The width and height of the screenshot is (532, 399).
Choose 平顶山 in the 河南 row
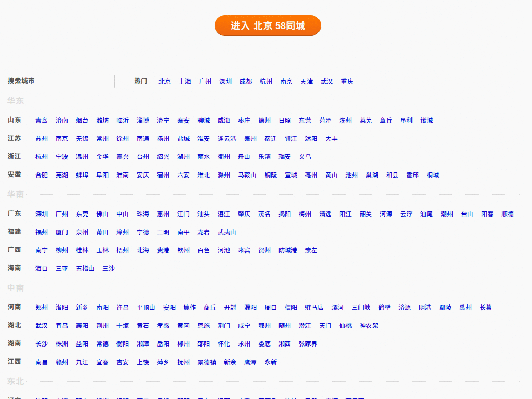146,308
